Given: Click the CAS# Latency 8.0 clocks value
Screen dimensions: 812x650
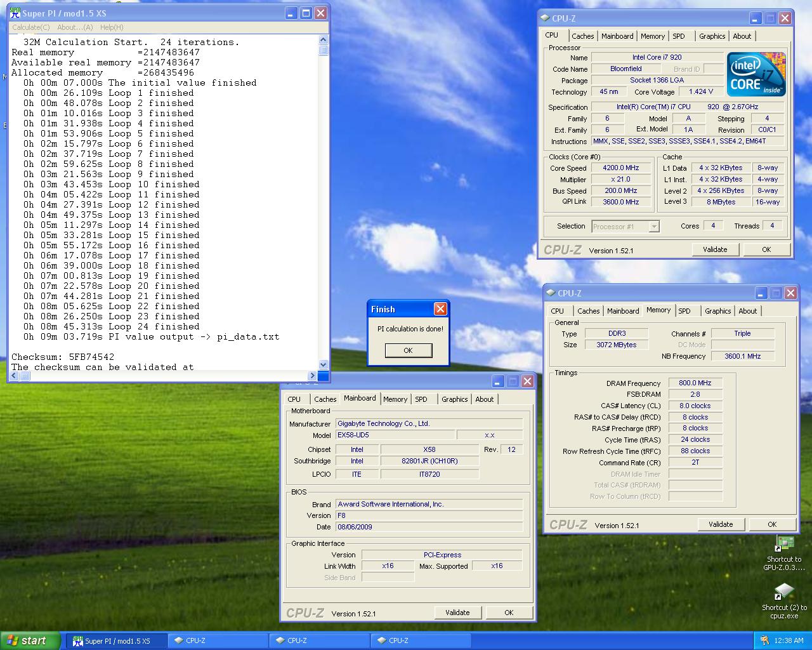Looking at the screenshot, I should [695, 406].
